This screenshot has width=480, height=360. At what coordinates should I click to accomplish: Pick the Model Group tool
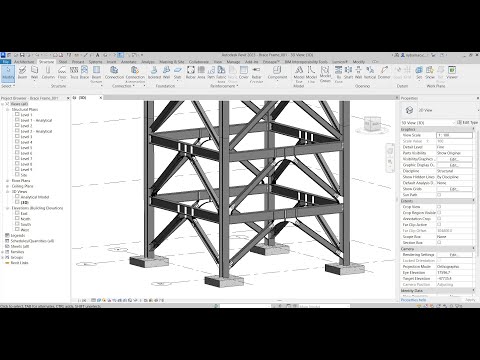325,74
